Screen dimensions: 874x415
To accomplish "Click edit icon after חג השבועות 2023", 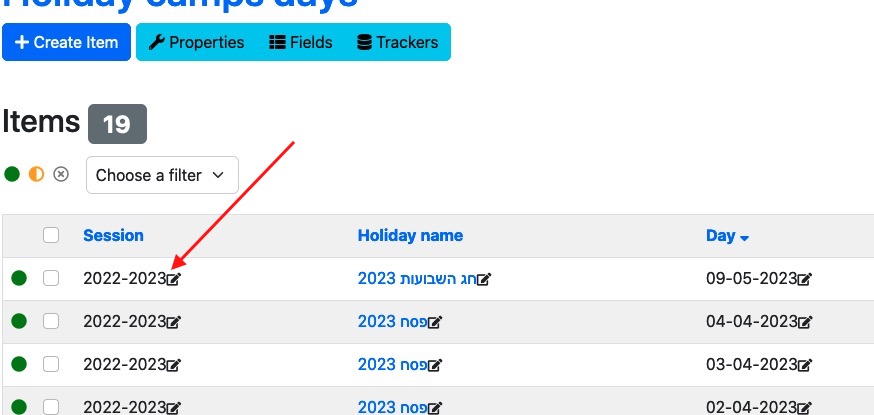I will [x=484, y=278].
